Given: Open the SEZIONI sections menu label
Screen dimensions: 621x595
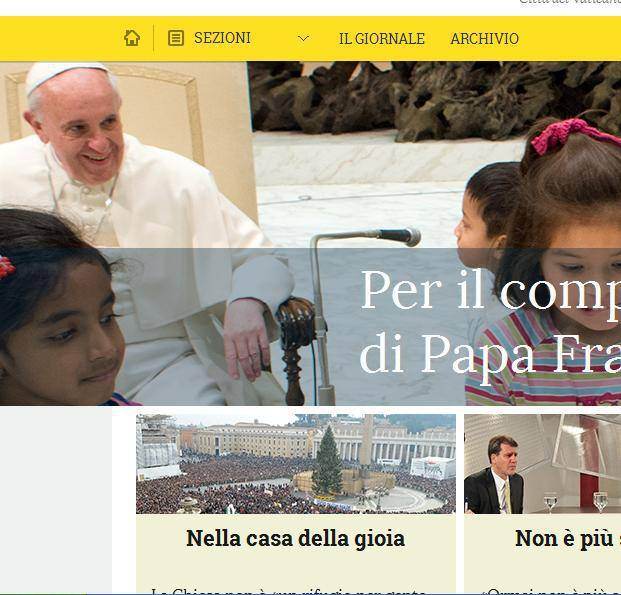Looking at the screenshot, I should click(x=222, y=38).
